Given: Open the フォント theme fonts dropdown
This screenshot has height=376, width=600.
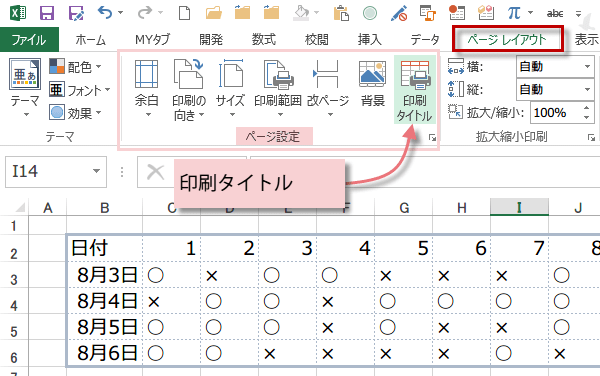Looking at the screenshot, I should pyautogui.click(x=80, y=90).
